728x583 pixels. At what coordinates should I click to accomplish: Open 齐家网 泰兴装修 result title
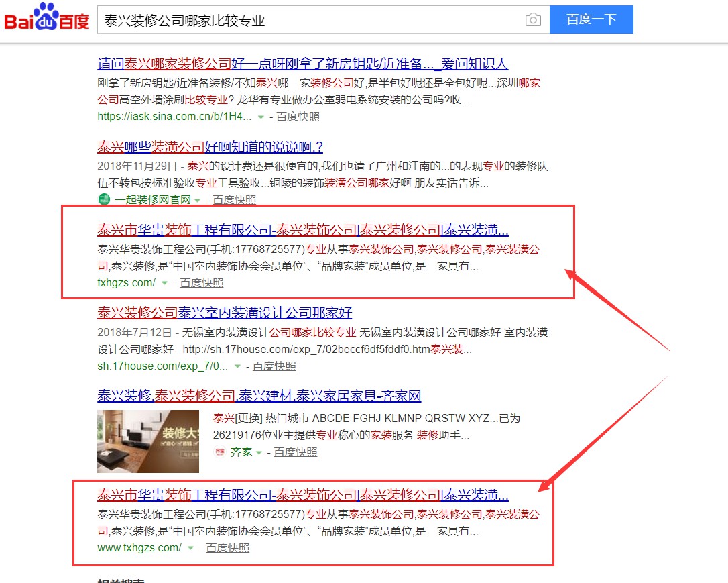[259, 396]
